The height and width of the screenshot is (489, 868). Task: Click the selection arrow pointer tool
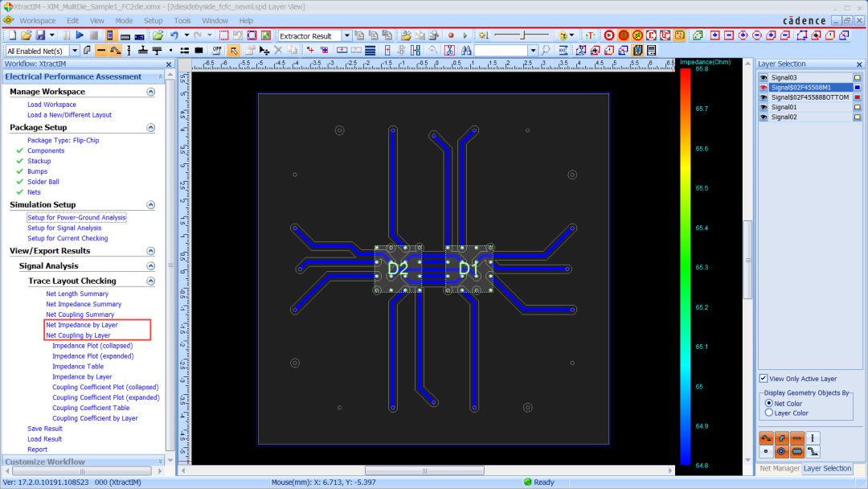234,51
